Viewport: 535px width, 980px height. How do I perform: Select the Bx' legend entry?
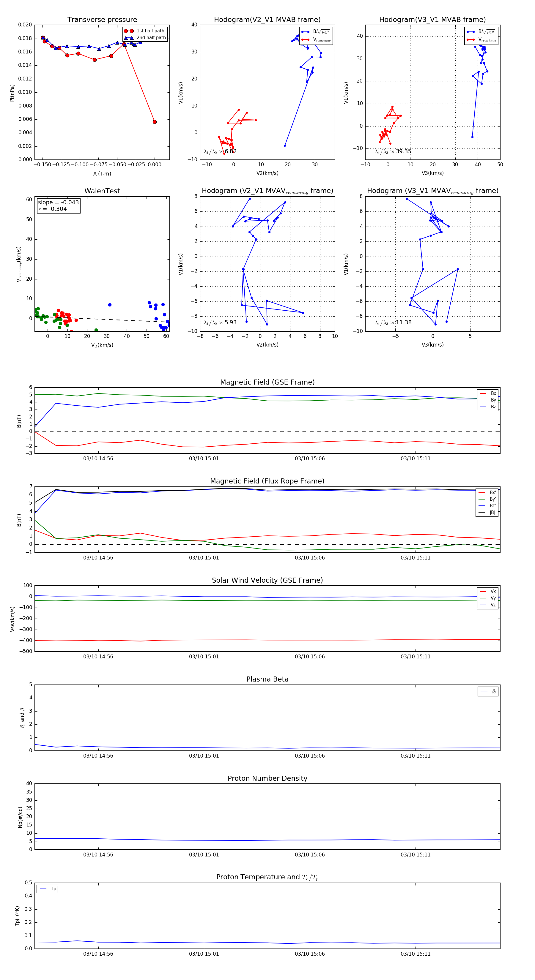point(488,493)
